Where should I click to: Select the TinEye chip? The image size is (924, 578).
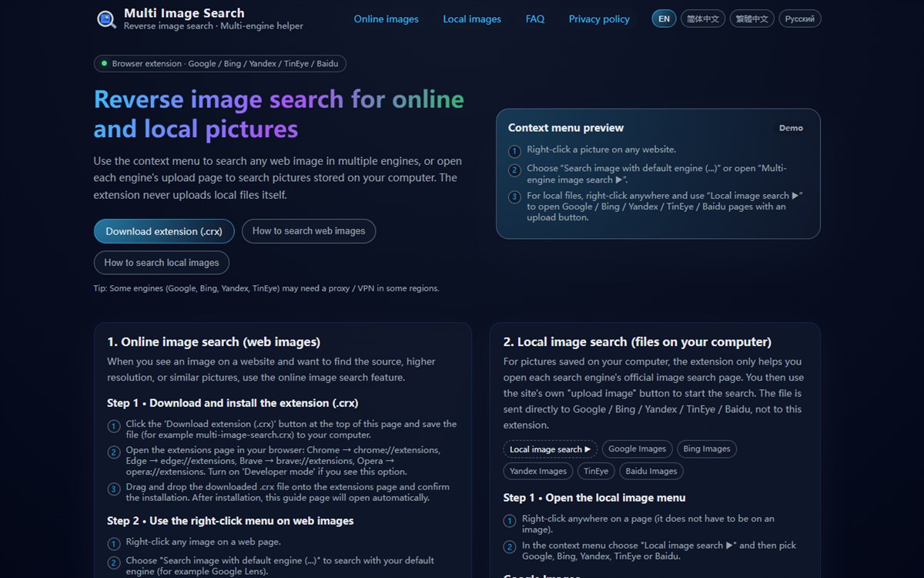pos(596,472)
